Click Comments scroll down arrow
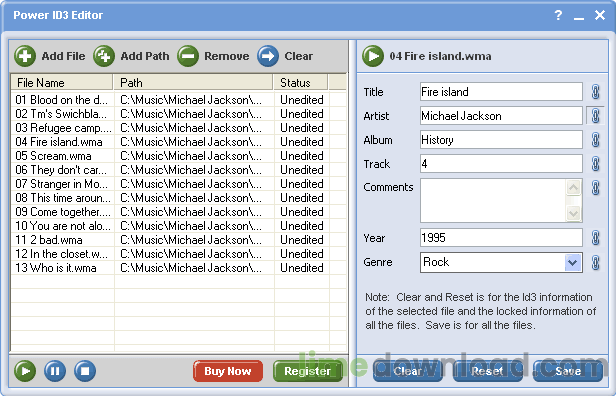This screenshot has height=396, width=616. point(574,214)
